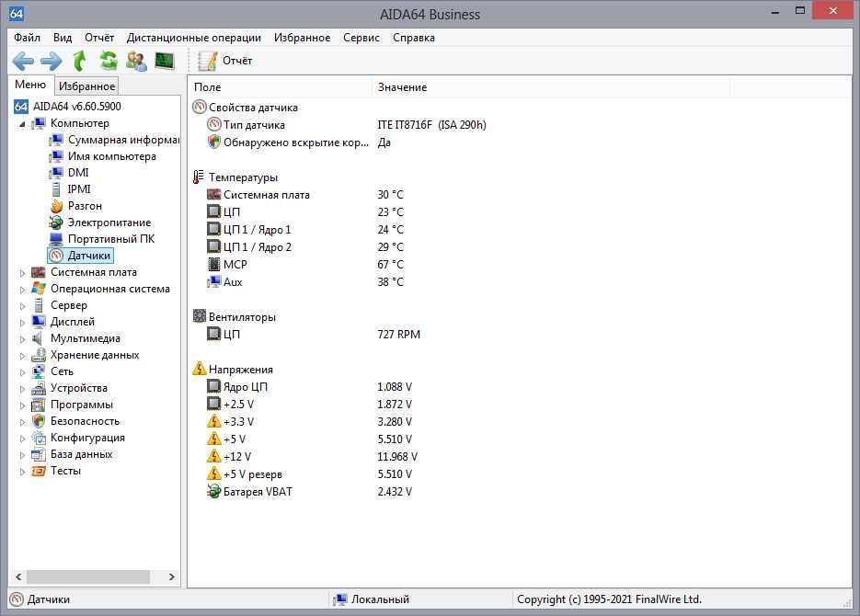Select the Ядро ЦП voltage row

click(x=237, y=387)
